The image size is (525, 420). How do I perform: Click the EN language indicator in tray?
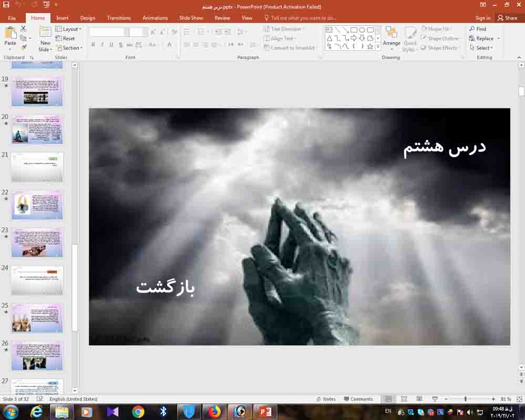click(x=388, y=411)
